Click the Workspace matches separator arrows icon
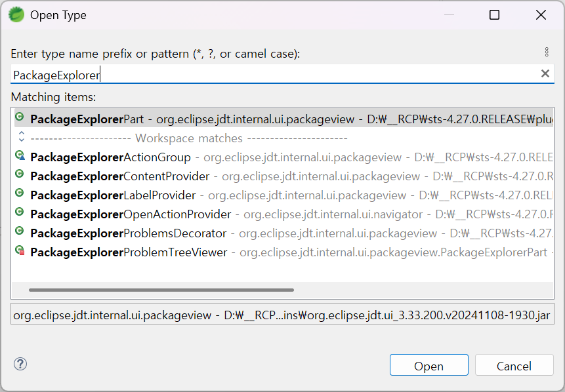 click(21, 136)
